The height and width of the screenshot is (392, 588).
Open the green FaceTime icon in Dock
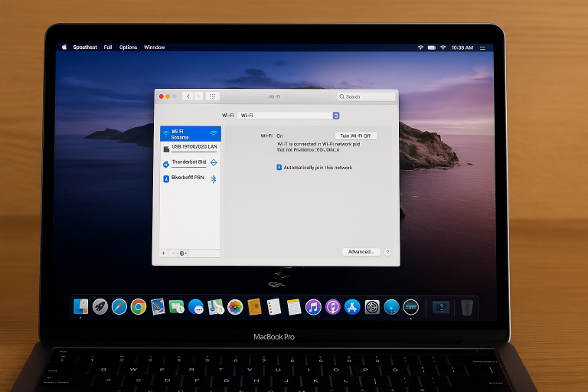pos(177,307)
